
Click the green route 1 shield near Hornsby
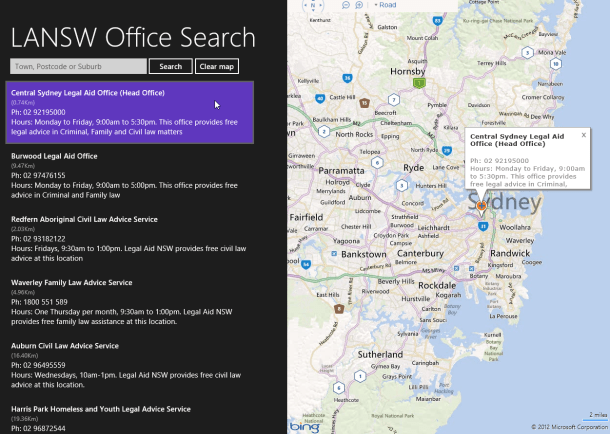[419, 83]
